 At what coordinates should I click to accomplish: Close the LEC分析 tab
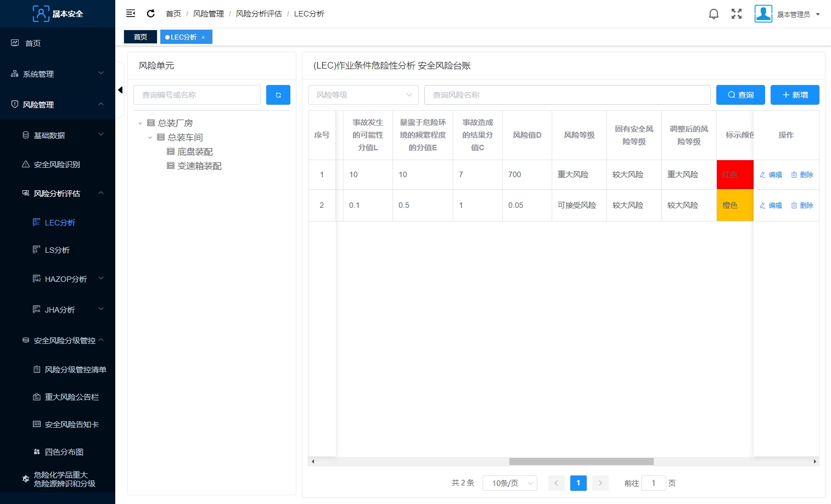(x=203, y=37)
